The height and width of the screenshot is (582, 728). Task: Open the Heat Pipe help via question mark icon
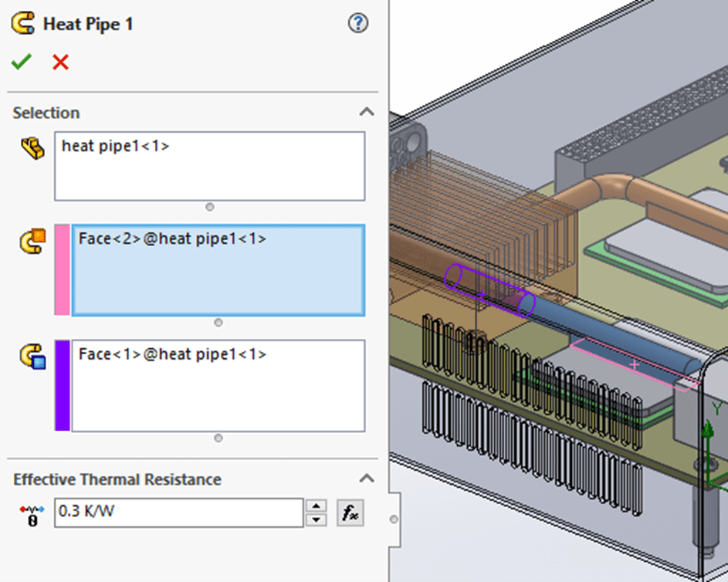tap(357, 24)
